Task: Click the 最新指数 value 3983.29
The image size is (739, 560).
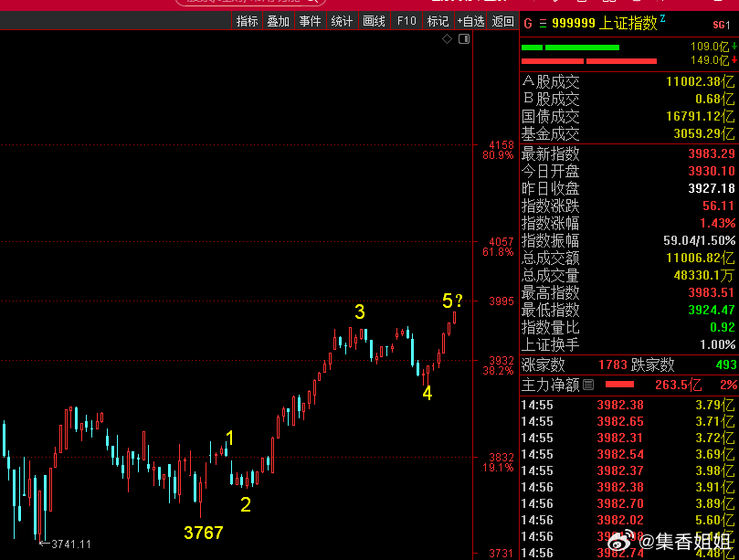Action: click(x=712, y=153)
